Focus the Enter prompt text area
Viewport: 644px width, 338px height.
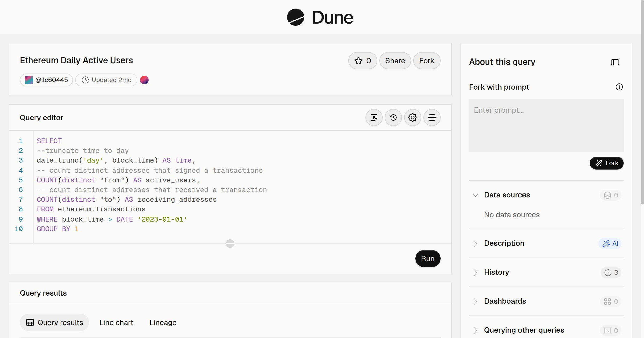546,126
